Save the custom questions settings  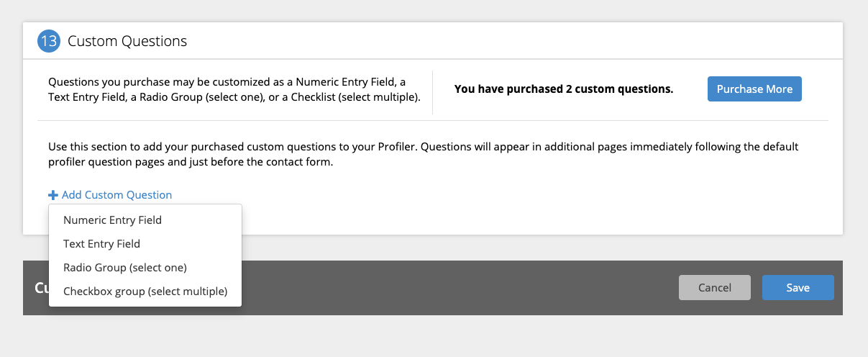798,288
